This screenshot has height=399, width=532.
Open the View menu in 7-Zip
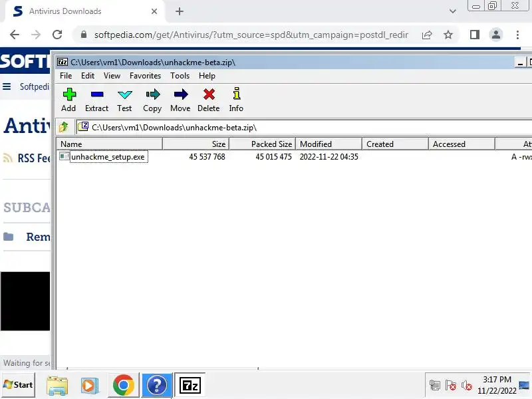(112, 76)
